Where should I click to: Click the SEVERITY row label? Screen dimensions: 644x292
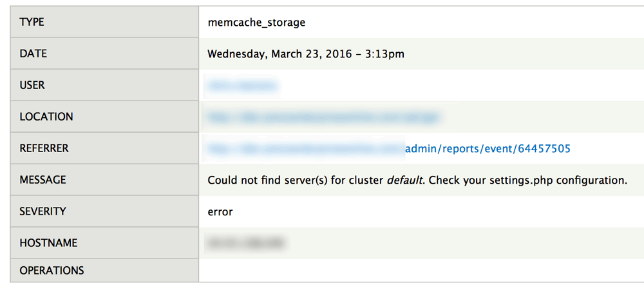43,211
